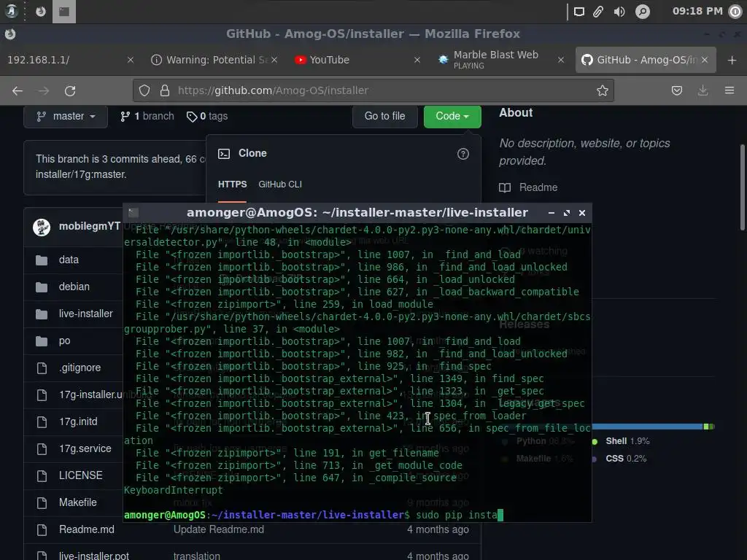Close the YouTube tab

pos(417,60)
